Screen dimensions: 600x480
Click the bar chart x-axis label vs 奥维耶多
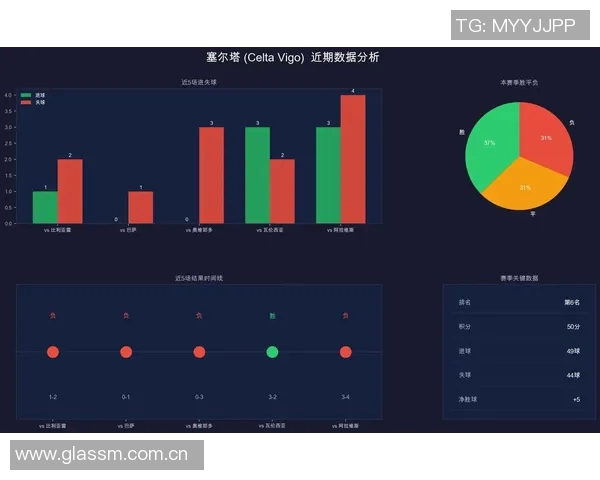click(199, 230)
